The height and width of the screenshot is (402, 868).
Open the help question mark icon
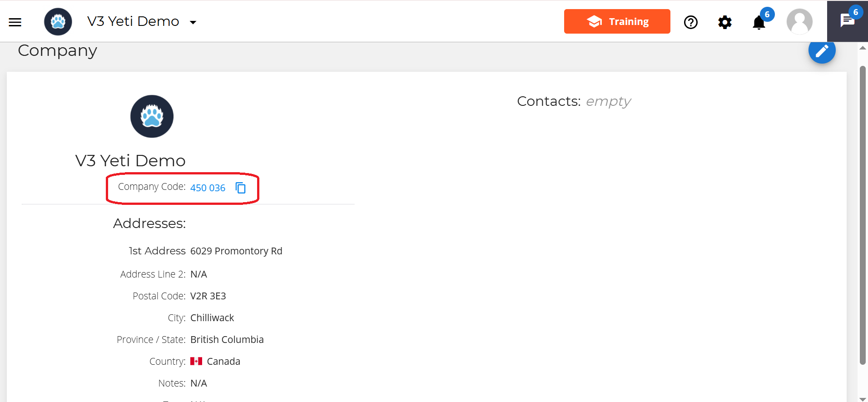pyautogui.click(x=690, y=22)
